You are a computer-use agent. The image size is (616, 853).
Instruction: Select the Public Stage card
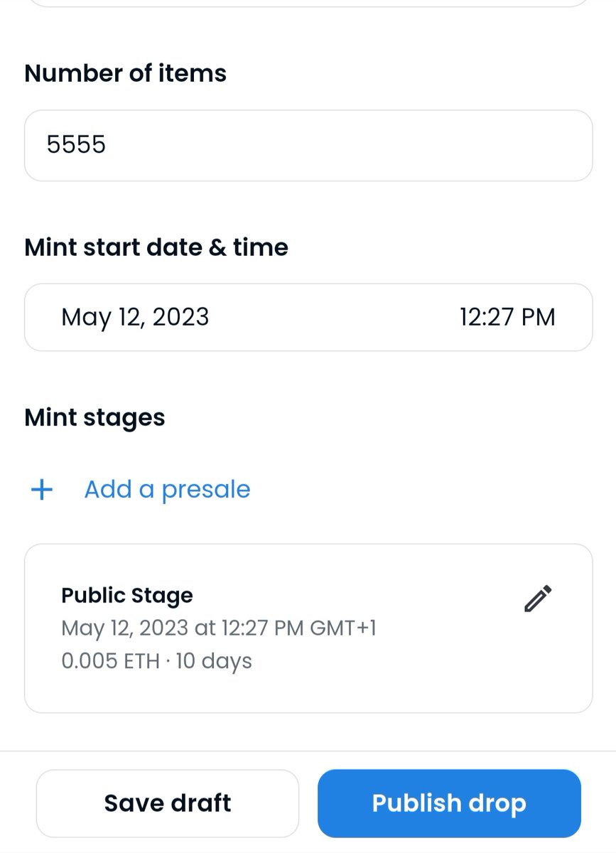click(x=308, y=628)
